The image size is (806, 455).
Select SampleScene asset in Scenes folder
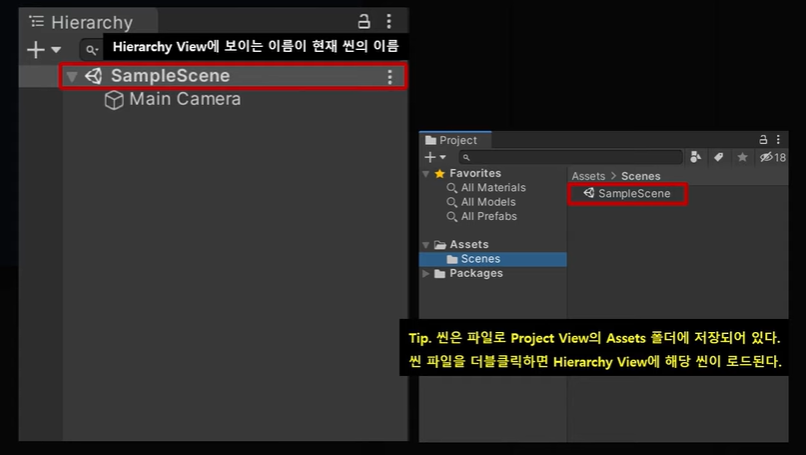(x=627, y=194)
